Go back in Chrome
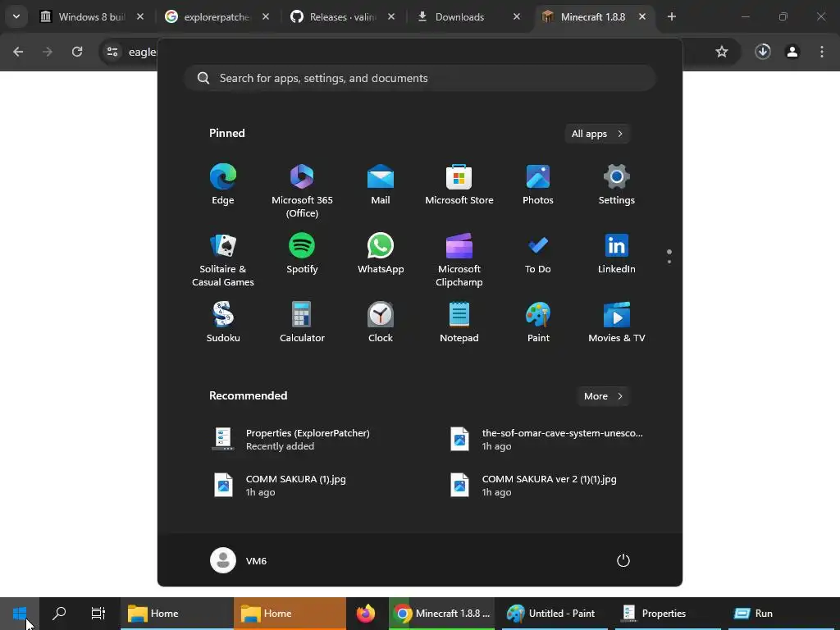Viewport: 840px width, 630px height. 18,52
